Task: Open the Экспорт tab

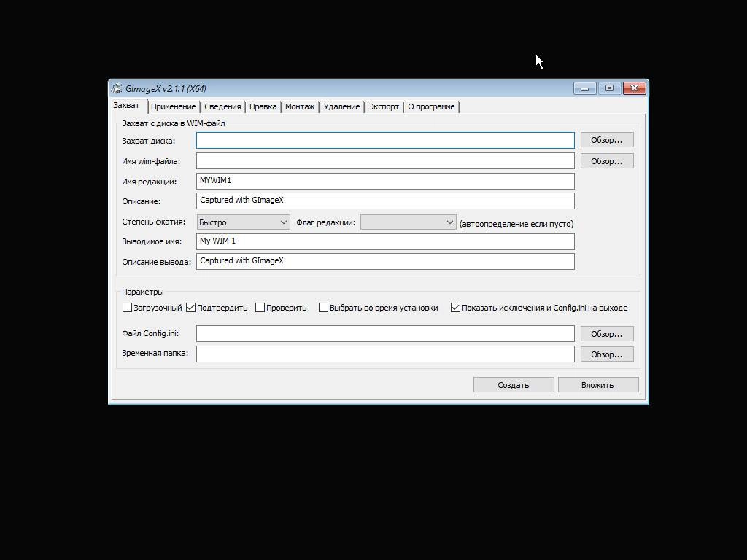Action: point(384,106)
